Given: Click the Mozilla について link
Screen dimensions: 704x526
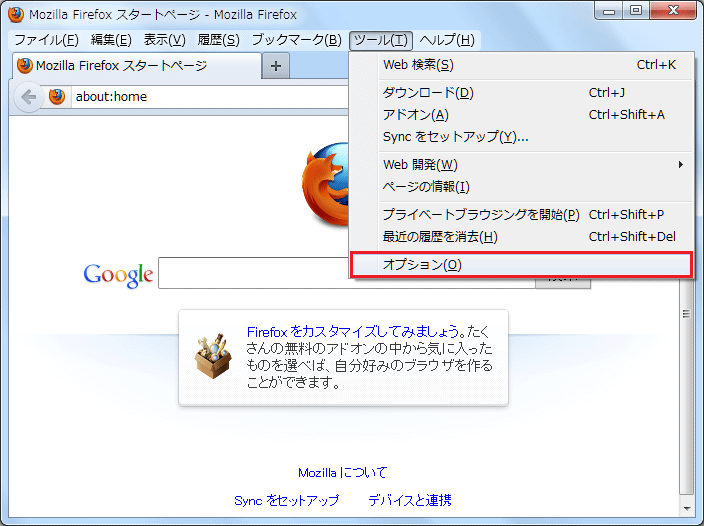Looking at the screenshot, I should point(342,472).
